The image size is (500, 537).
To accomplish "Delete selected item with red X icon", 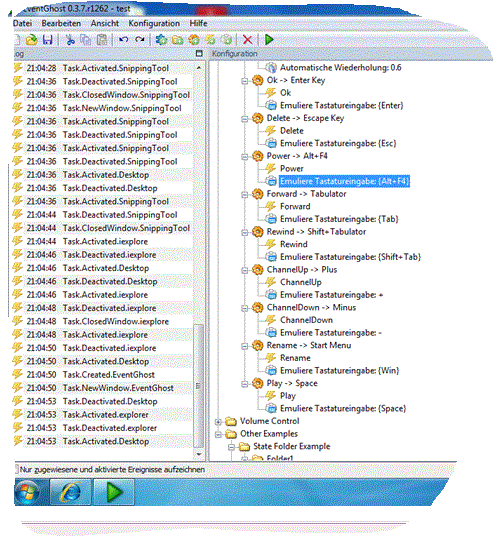I will pyautogui.click(x=247, y=40).
